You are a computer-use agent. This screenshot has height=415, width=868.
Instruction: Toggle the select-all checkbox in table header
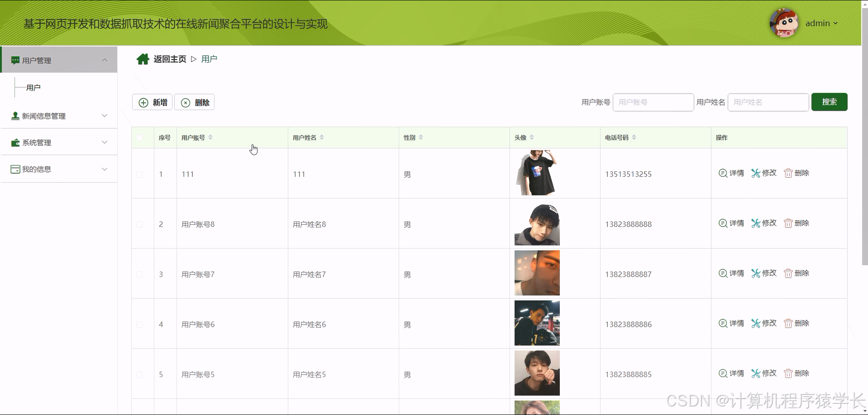(x=139, y=137)
